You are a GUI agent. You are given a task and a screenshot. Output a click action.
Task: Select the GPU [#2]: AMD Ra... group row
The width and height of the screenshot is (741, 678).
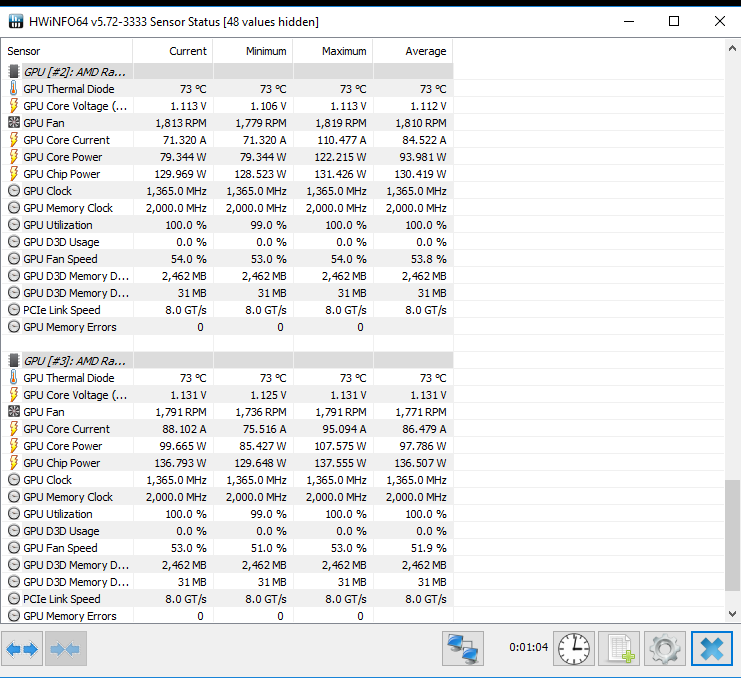pyautogui.click(x=227, y=72)
